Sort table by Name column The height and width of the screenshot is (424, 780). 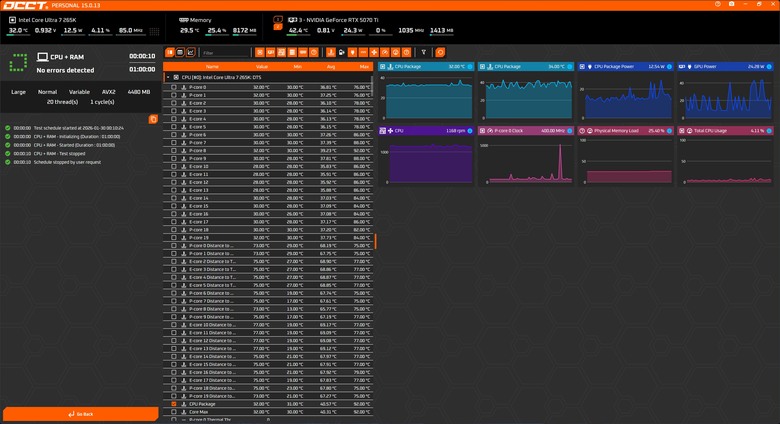point(212,67)
